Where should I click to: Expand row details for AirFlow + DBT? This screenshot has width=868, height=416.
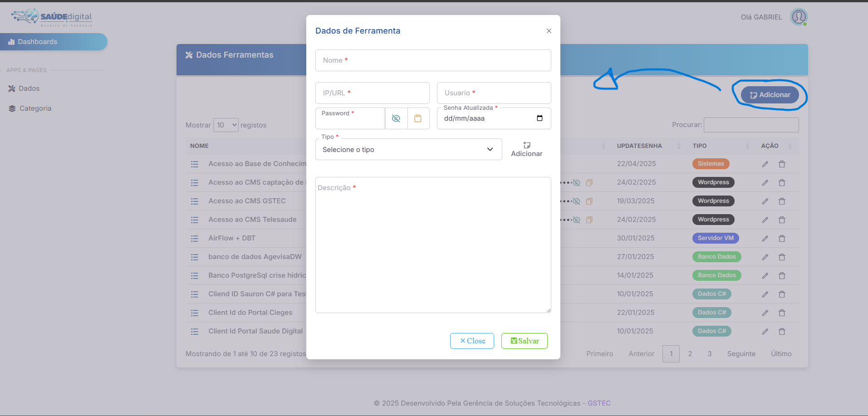point(195,238)
